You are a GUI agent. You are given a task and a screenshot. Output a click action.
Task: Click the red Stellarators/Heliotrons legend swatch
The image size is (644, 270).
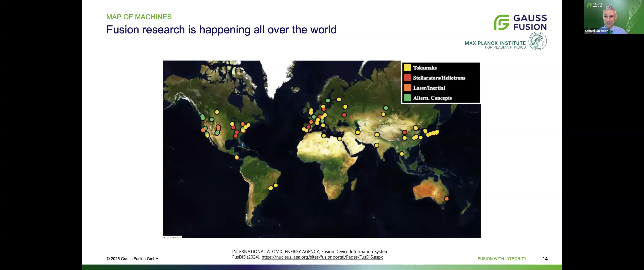[407, 78]
